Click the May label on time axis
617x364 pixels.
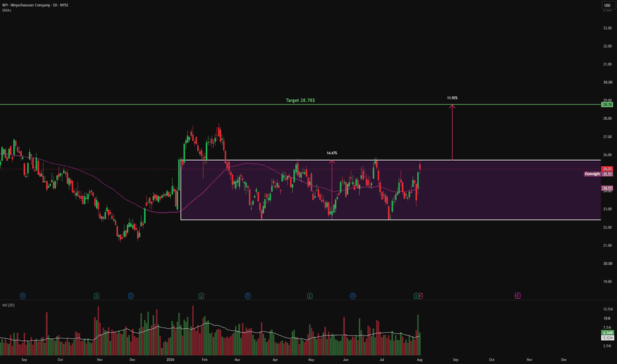(x=311, y=359)
